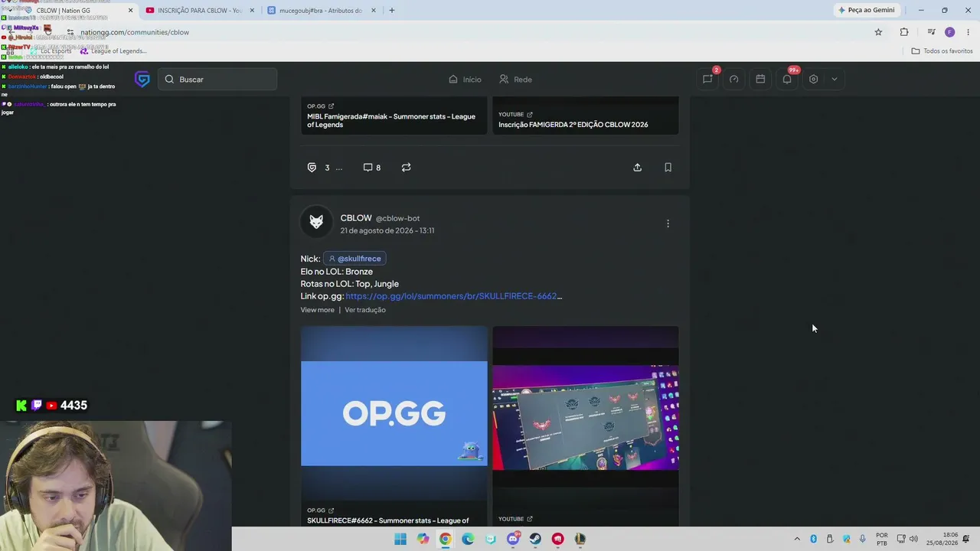The height and width of the screenshot is (551, 980).
Task: Open the Riot client taskbar icon
Action: (x=557, y=539)
